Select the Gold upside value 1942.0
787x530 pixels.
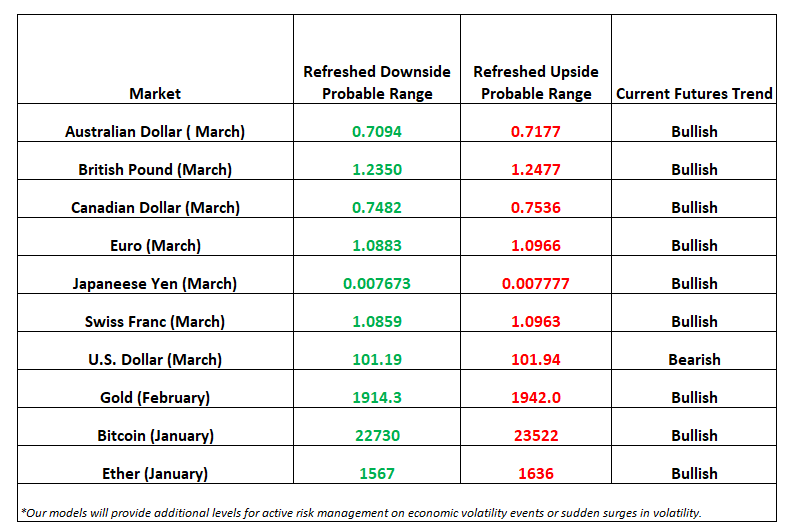click(x=536, y=398)
